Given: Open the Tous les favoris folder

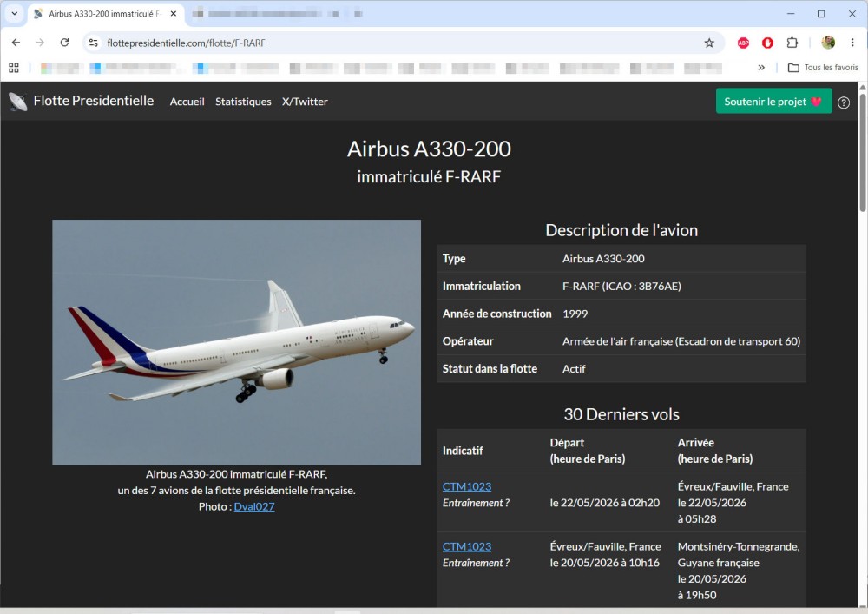Looking at the screenshot, I should pyautogui.click(x=823, y=68).
